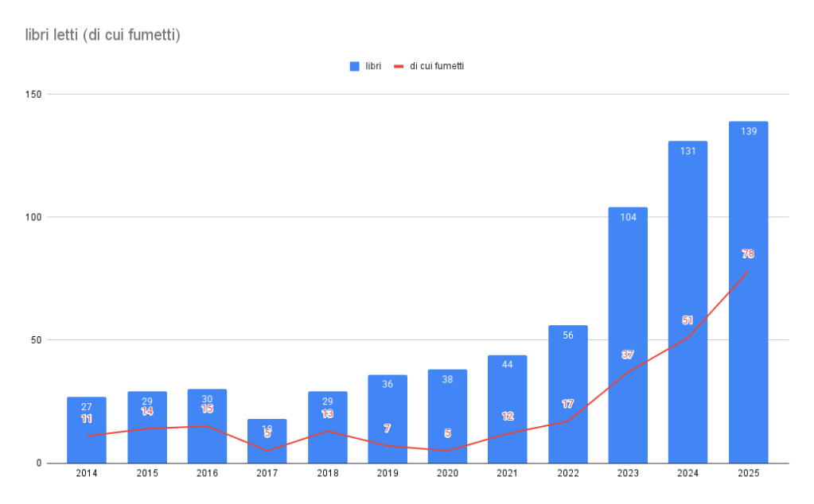Screen dimensions: 814x504
Task: Click the 56 label on the 2022 bar
Action: 567,335
